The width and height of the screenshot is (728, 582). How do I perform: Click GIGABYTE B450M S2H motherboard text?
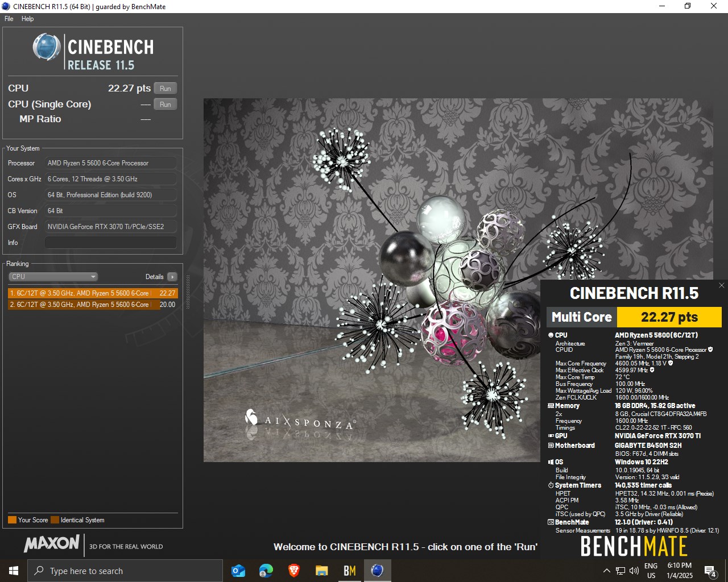[x=648, y=446]
